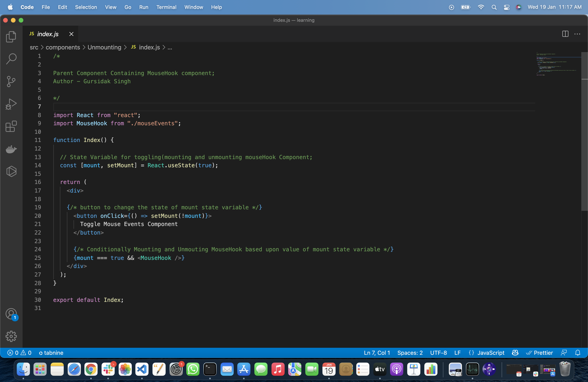This screenshot has height=382, width=588.
Task: Open Accounts menu with notification badge
Action: (11, 314)
